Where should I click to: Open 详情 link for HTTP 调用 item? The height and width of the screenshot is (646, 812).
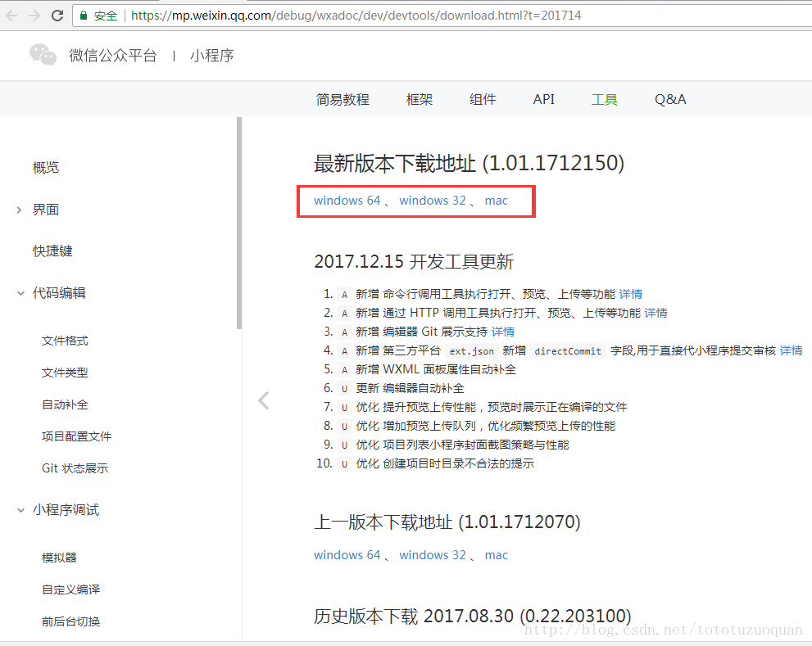(656, 313)
